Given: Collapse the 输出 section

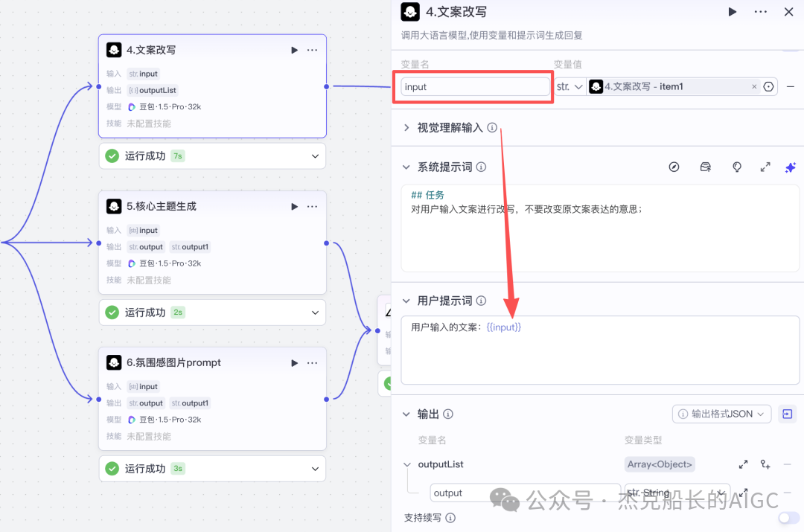Looking at the screenshot, I should (x=406, y=414).
